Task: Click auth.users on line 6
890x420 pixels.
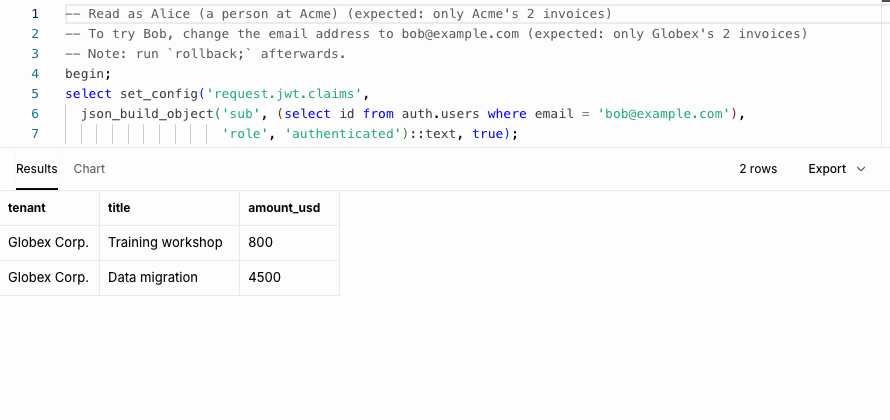Action: point(440,114)
